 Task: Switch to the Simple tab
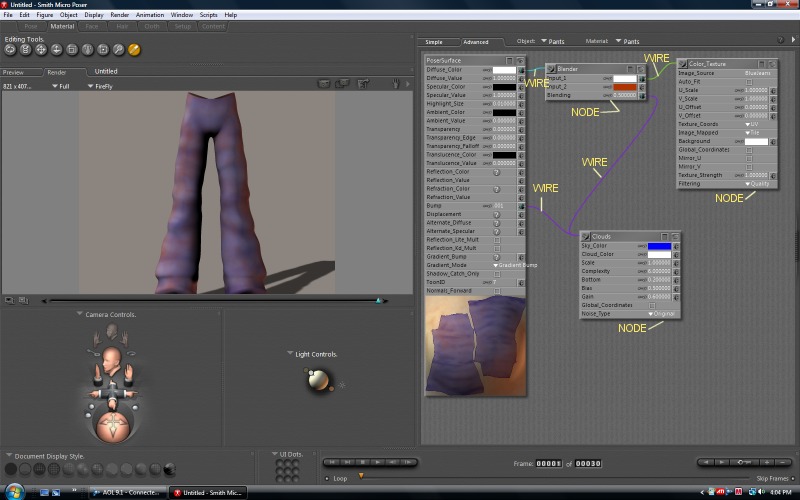(434, 42)
